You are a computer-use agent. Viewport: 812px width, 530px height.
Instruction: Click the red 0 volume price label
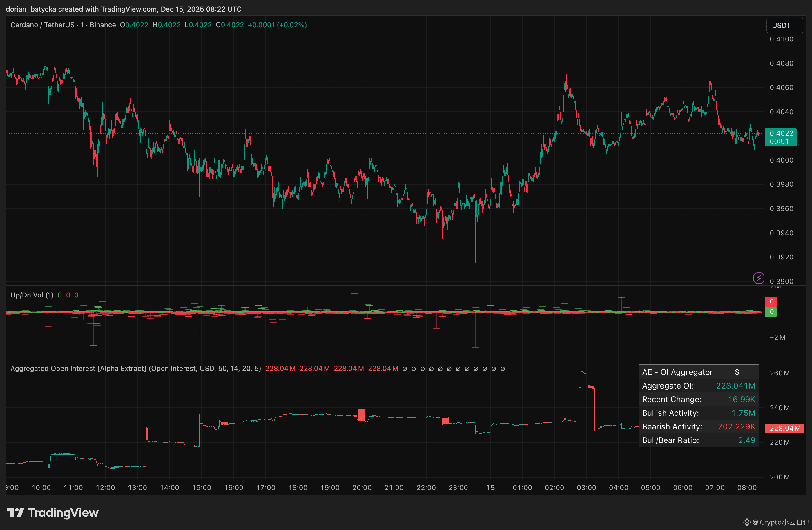(x=771, y=302)
